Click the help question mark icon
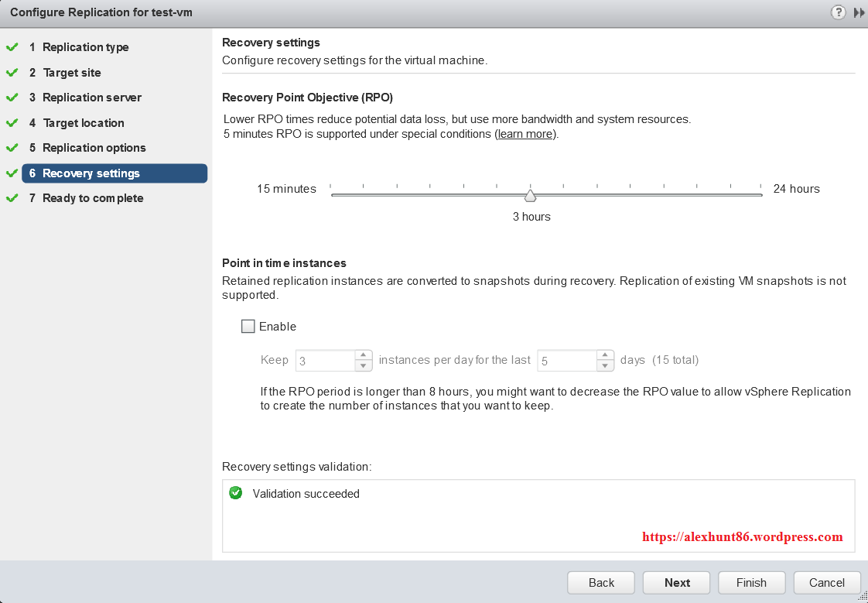The width and height of the screenshot is (868, 603). pyautogui.click(x=838, y=12)
